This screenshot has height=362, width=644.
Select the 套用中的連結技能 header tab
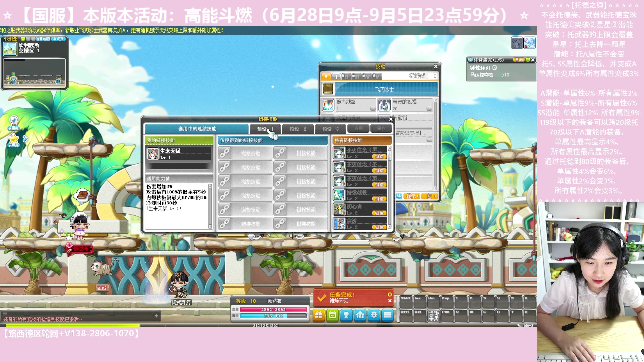(x=197, y=129)
